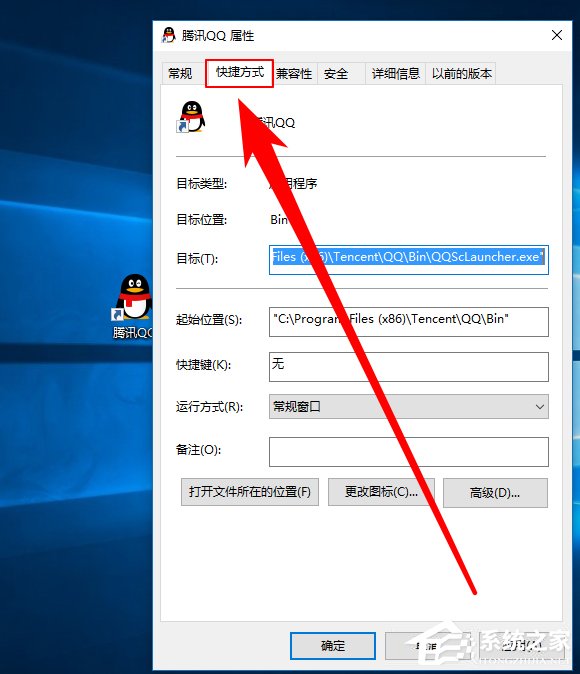This screenshot has height=674, width=580.
Task: Click the 更改图标(C)... button
Action: click(x=381, y=492)
